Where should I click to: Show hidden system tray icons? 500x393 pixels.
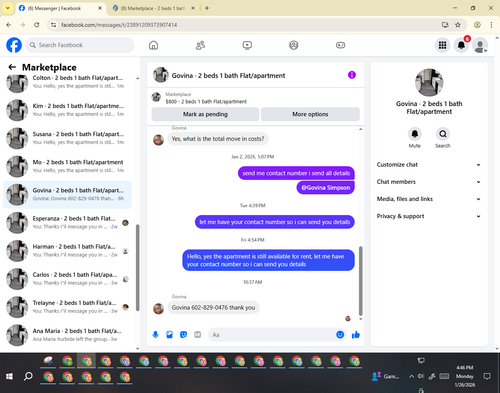pos(412,376)
